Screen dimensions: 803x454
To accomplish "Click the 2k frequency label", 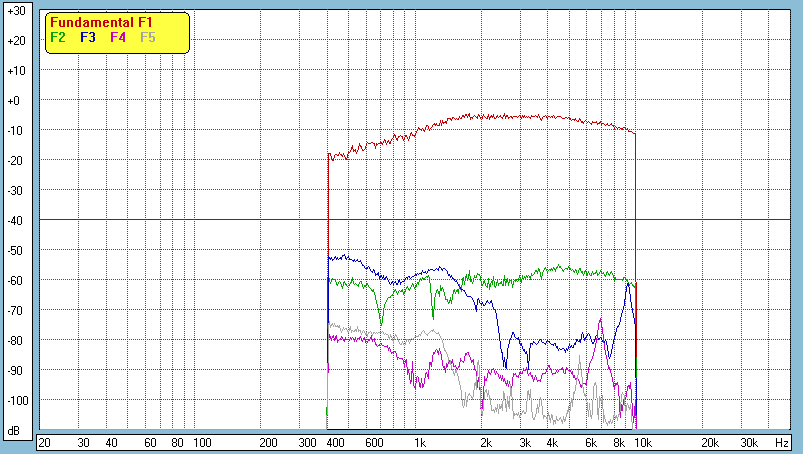I will 486,443.
